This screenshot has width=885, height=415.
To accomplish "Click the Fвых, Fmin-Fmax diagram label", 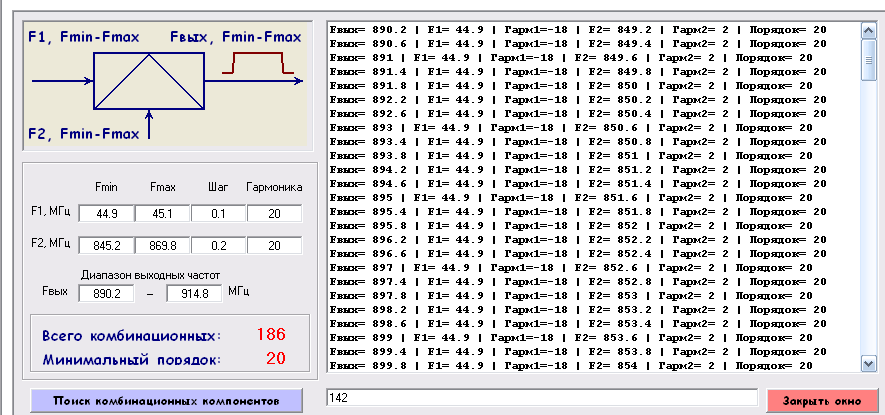I will (x=236, y=38).
